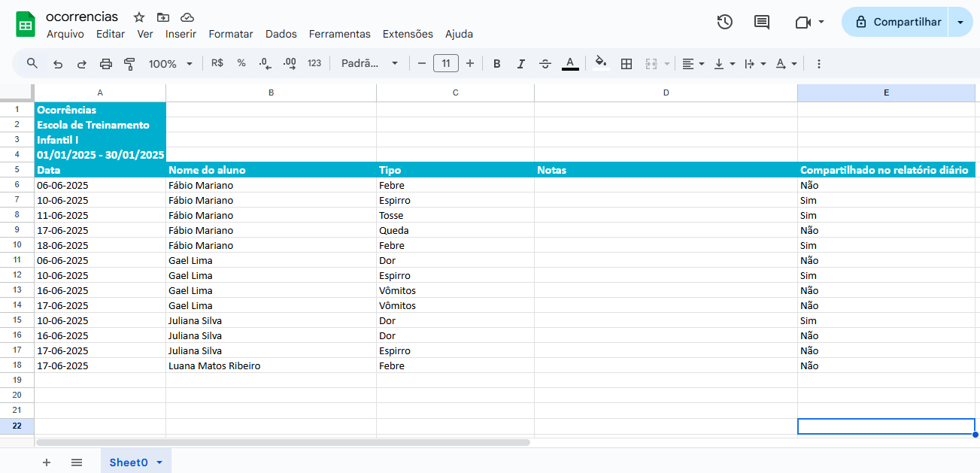This screenshot has width=980, height=473.
Task: Open Sheet0 tab dropdown arrow
Action: pos(159,462)
